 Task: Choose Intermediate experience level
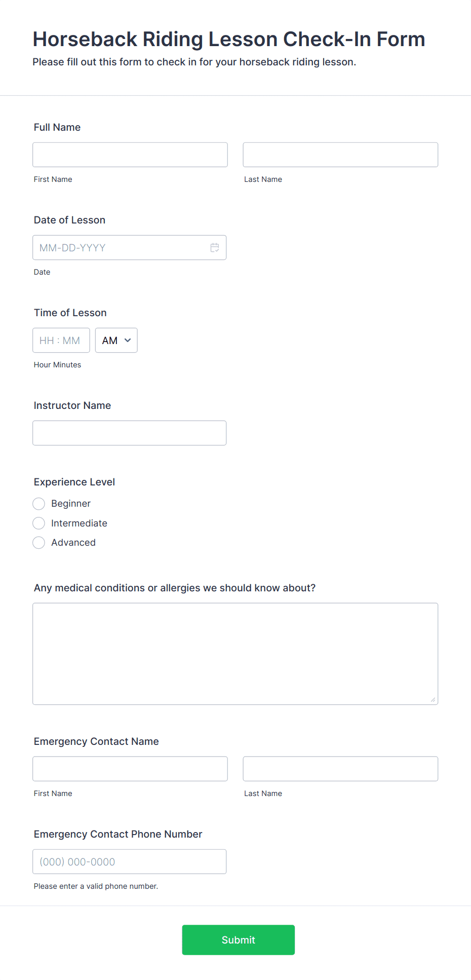39,523
